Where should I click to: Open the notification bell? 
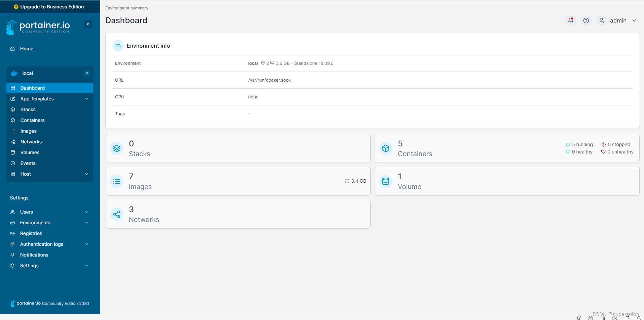click(570, 20)
